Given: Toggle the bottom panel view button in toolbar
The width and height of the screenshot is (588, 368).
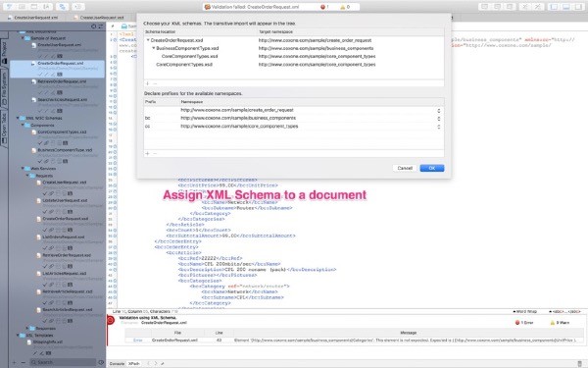Looking at the screenshot, I should (565, 7).
